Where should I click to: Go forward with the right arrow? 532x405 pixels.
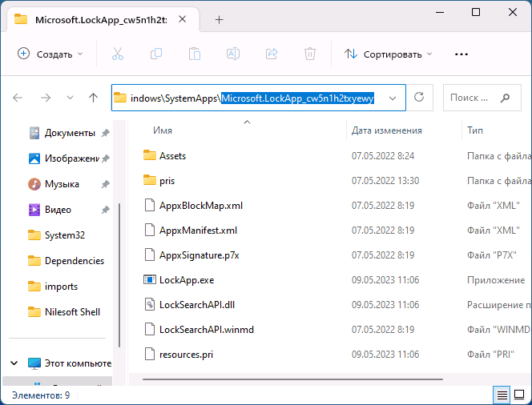(46, 98)
